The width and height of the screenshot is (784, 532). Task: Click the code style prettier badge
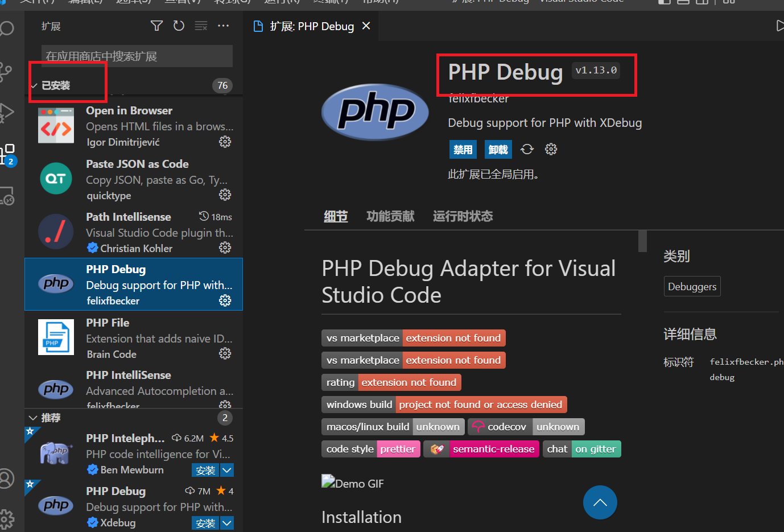pyautogui.click(x=371, y=449)
